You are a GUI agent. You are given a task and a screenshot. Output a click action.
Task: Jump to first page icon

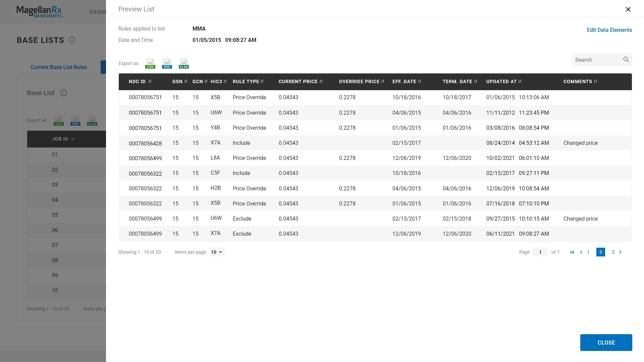[x=572, y=252]
